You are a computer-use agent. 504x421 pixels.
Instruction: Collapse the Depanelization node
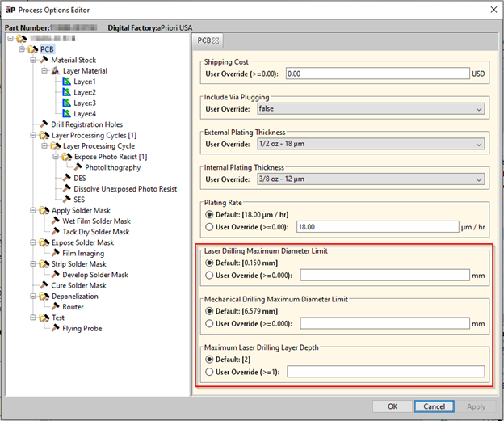(33, 297)
